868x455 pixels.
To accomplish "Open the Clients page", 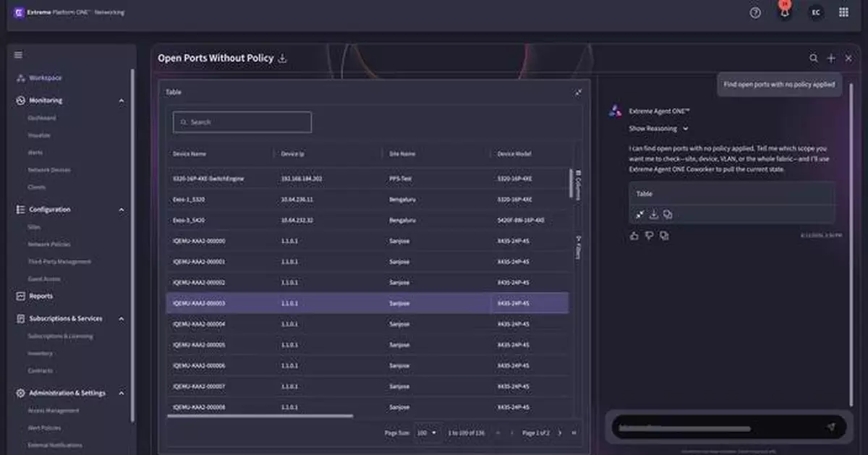I will pyautogui.click(x=37, y=187).
